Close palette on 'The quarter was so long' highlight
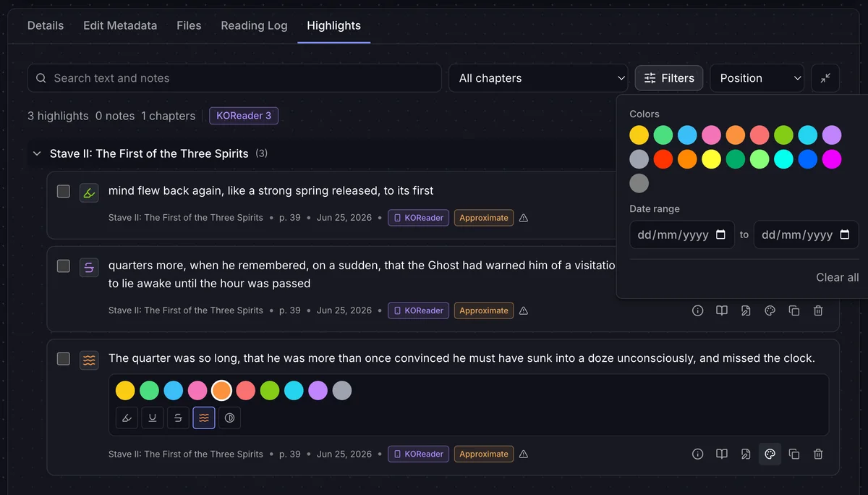The image size is (868, 495). coord(770,454)
